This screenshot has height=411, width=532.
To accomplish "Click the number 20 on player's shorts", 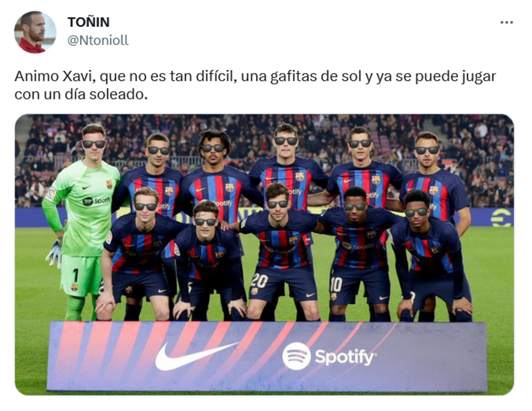I will click(259, 281).
